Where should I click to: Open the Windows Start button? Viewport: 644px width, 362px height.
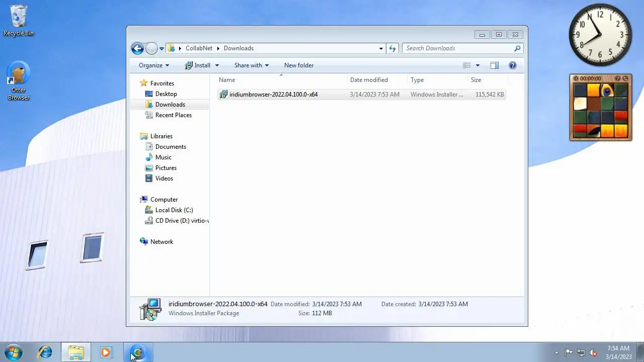click(13, 352)
